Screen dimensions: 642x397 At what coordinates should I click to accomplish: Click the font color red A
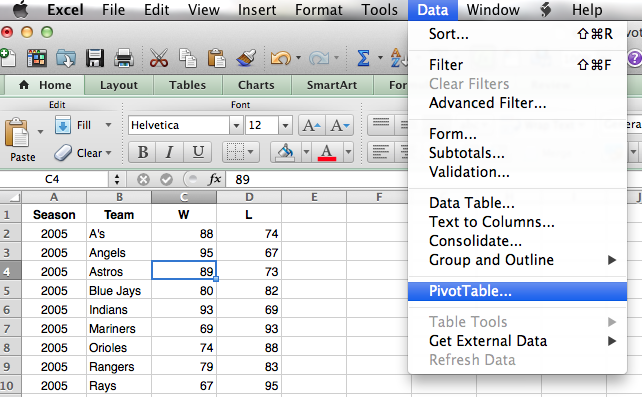[327, 152]
